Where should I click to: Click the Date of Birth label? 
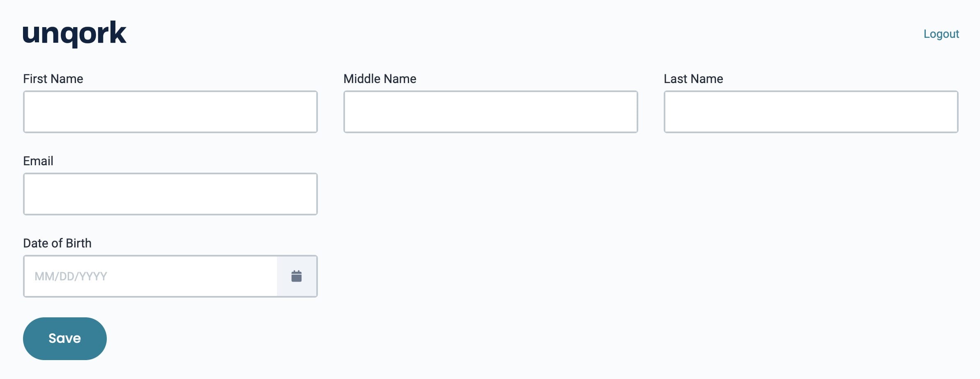click(57, 243)
